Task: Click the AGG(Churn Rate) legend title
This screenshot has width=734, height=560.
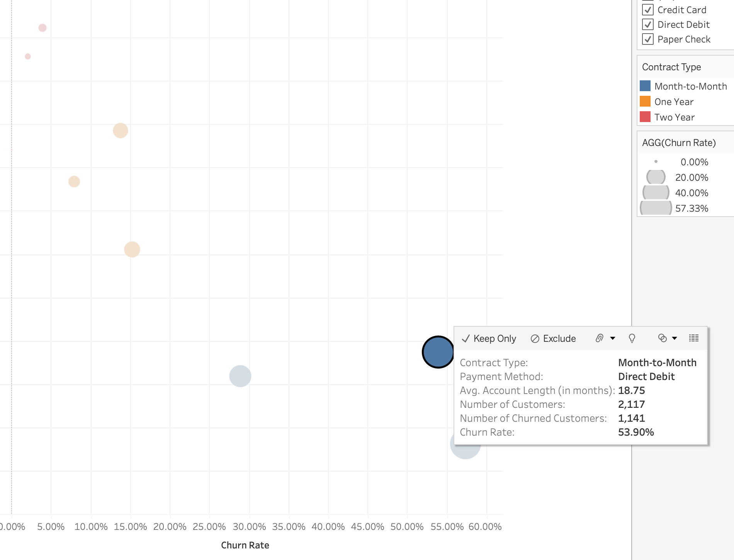Action: pyautogui.click(x=679, y=143)
